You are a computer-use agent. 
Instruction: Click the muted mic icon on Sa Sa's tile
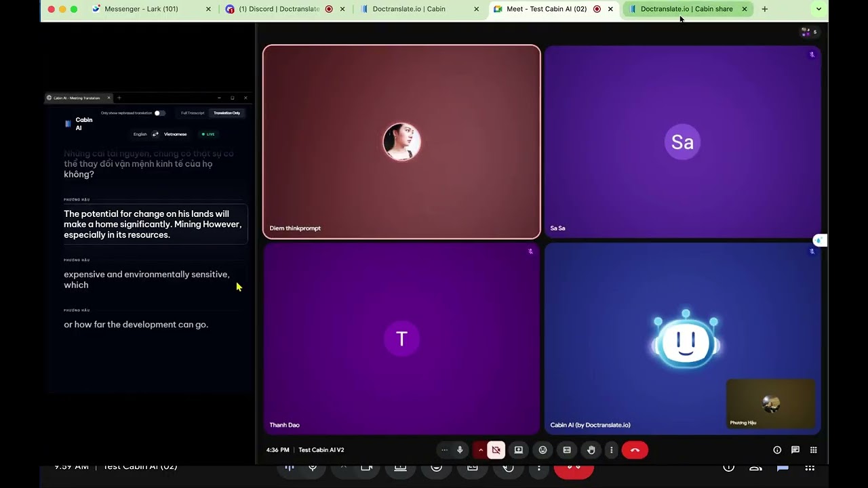[812, 55]
